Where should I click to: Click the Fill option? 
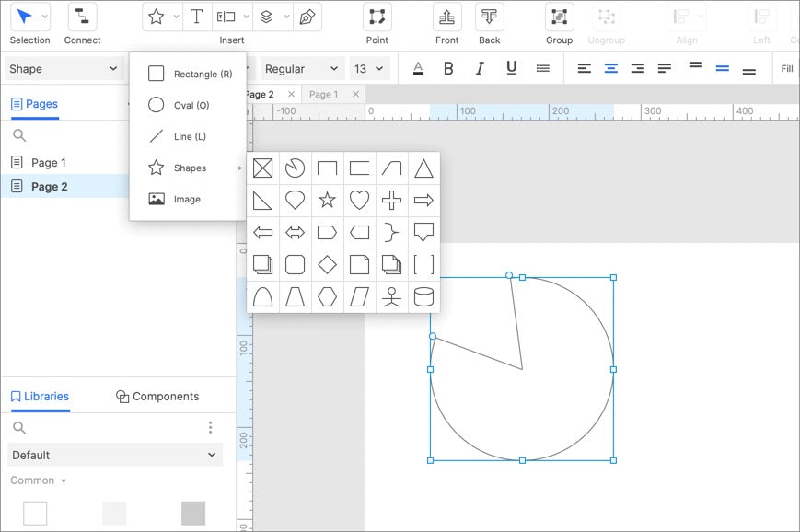tap(787, 68)
